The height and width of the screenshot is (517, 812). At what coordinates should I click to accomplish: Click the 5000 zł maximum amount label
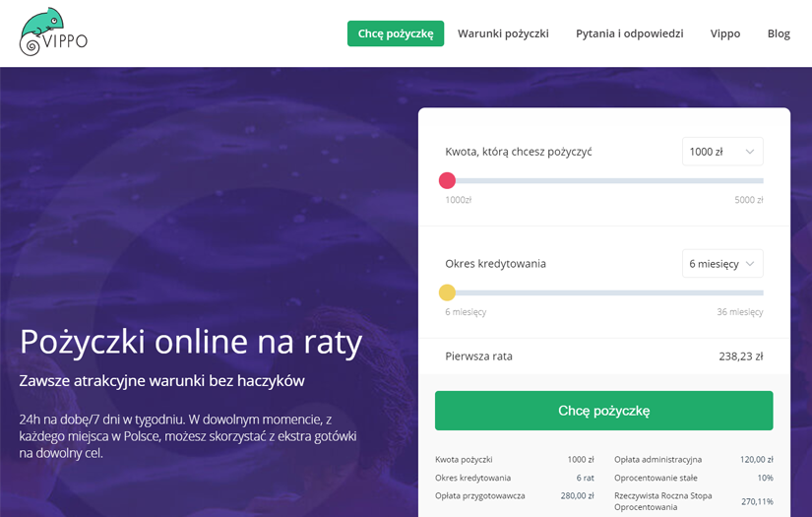748,200
